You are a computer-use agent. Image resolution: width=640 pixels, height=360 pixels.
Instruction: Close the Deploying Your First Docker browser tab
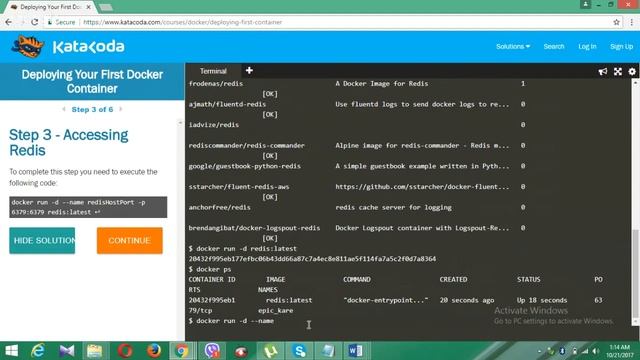click(89, 7)
